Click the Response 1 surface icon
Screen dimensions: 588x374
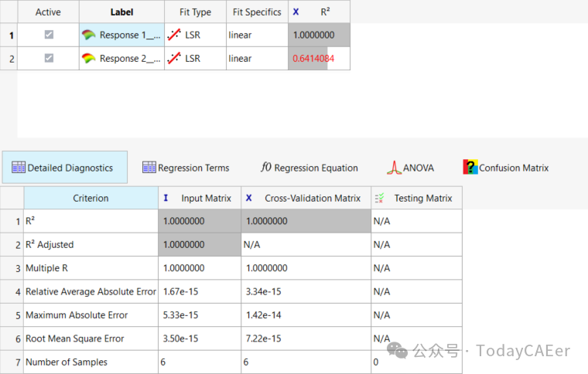tap(88, 35)
